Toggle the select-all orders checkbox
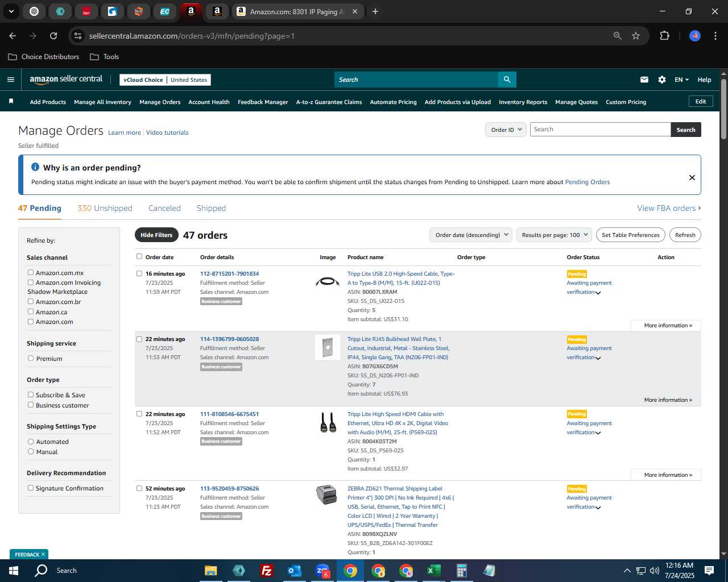This screenshot has width=728, height=582. tap(139, 256)
